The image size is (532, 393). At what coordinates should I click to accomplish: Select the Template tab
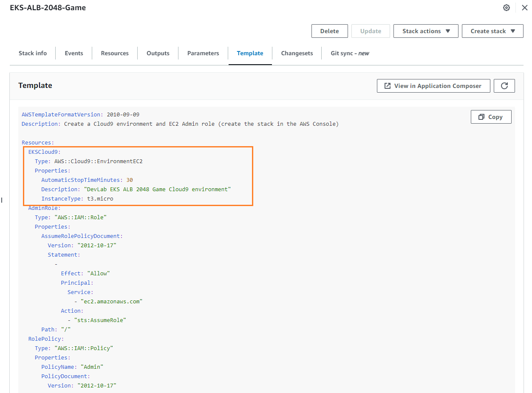click(250, 53)
